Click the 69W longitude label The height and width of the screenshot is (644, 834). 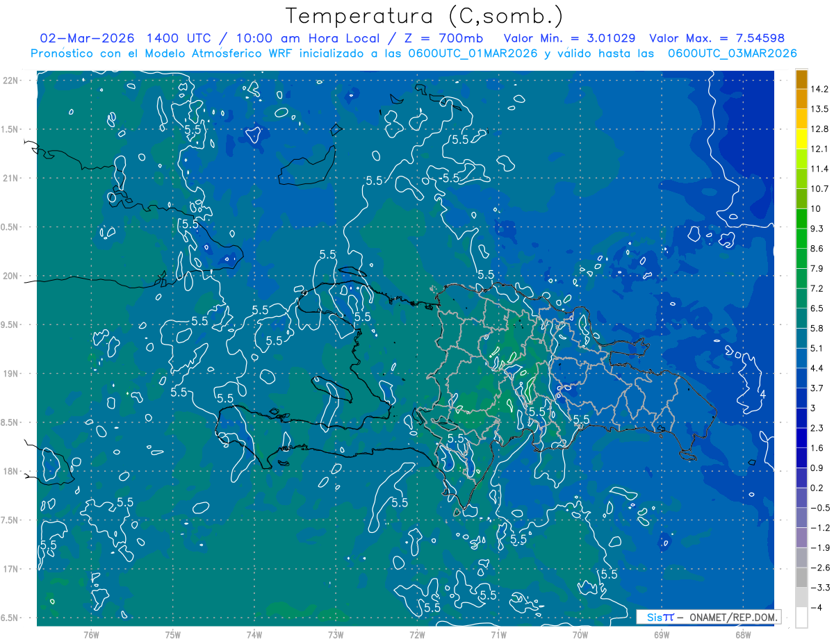[x=662, y=635]
